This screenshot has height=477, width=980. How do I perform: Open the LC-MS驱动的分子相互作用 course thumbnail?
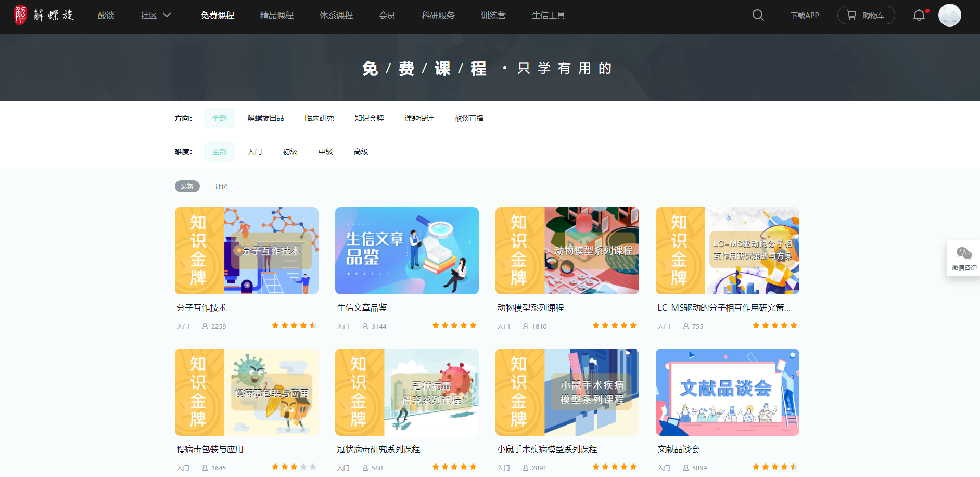(728, 251)
